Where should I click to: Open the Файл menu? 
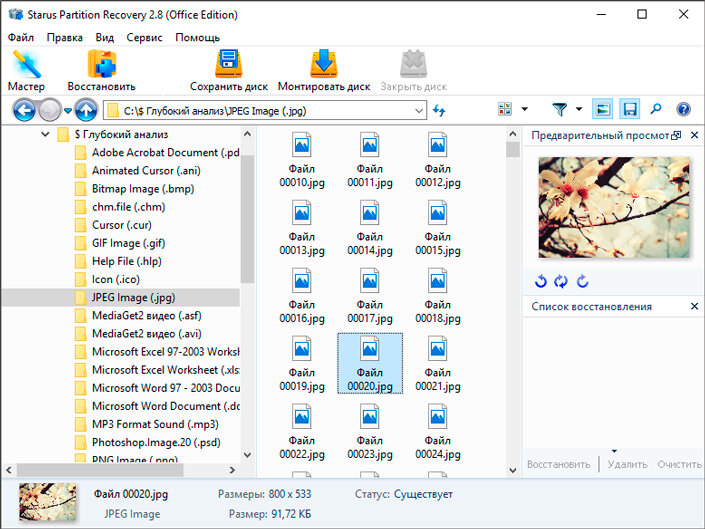(x=21, y=37)
